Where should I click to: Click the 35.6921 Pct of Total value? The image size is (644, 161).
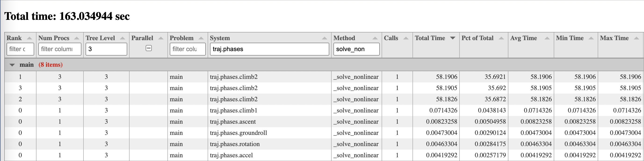(495, 77)
